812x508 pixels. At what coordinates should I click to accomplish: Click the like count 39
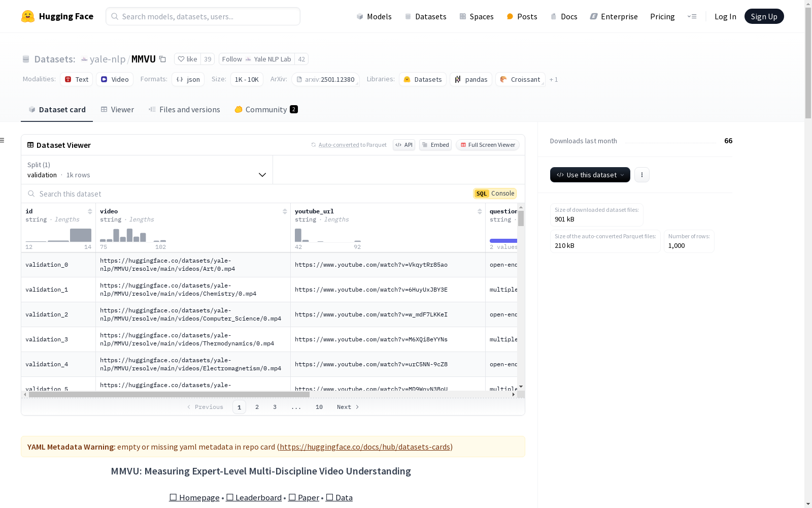[x=208, y=59]
